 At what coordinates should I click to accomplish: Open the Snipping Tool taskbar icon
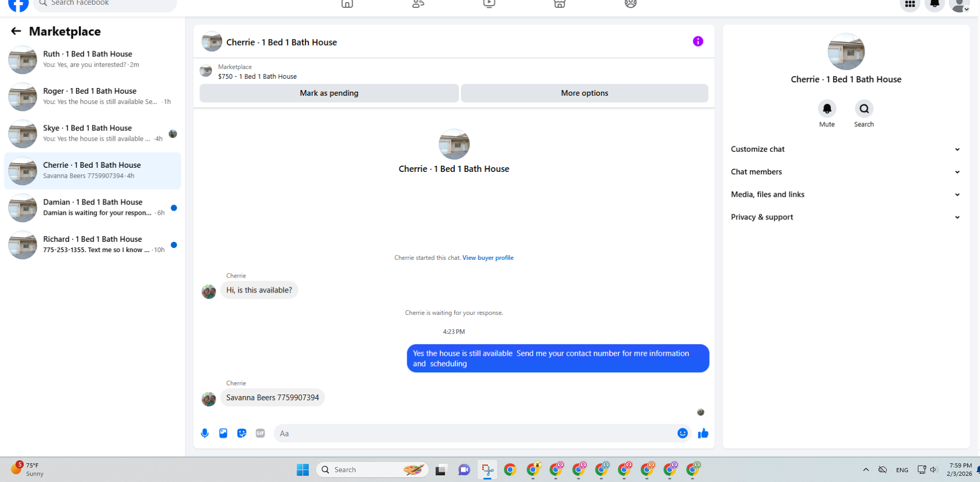tap(487, 470)
